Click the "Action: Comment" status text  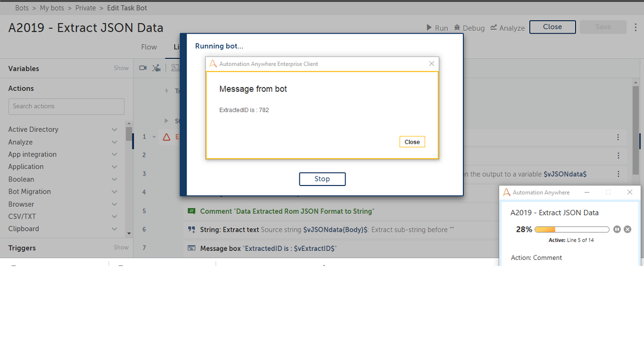[536, 257]
